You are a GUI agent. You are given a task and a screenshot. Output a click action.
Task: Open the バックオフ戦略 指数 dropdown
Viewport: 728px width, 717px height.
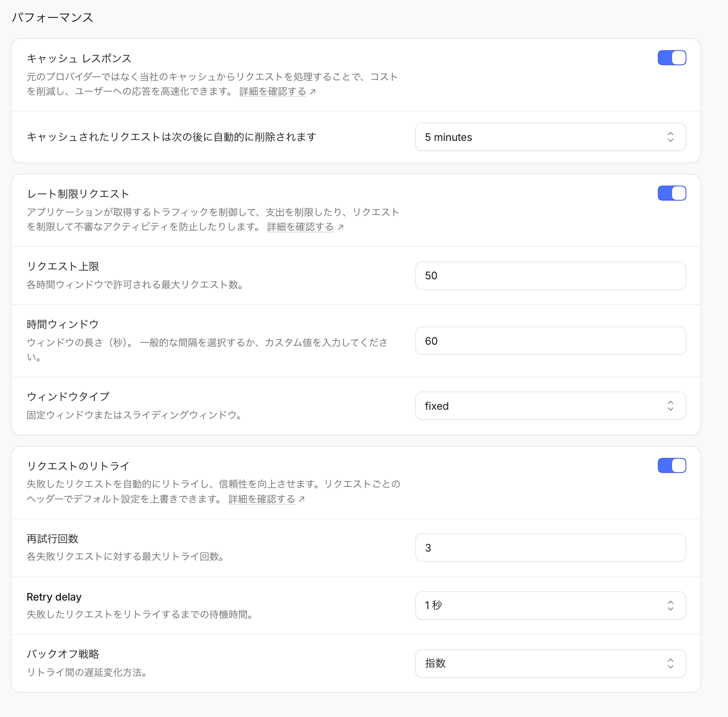(x=550, y=664)
